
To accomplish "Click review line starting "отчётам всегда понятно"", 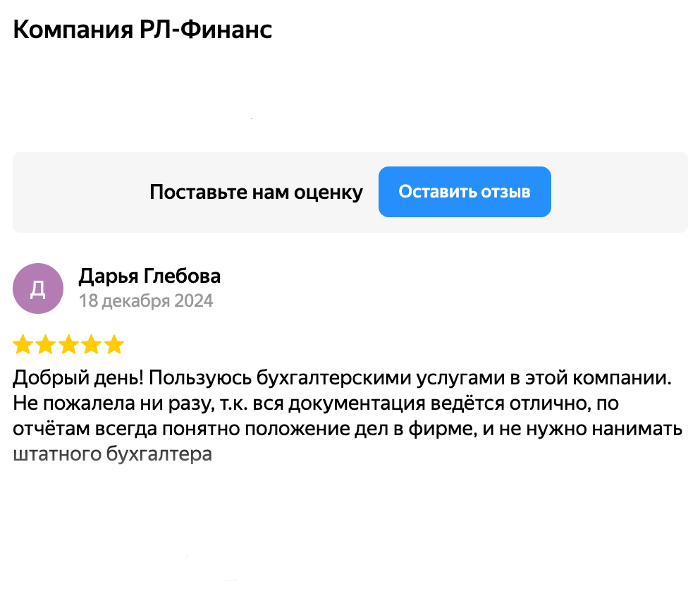I will [348, 429].
